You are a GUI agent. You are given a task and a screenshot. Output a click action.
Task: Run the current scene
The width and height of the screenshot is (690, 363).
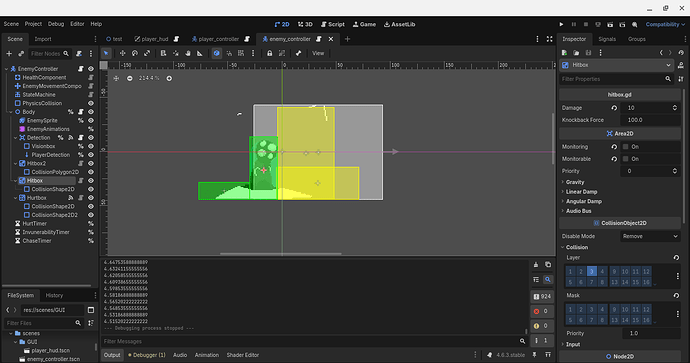(610, 24)
